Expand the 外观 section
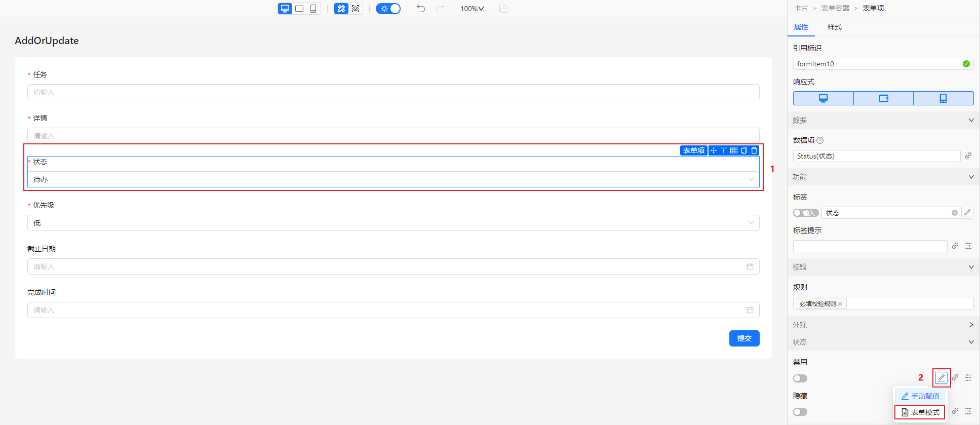The height and width of the screenshot is (425, 980). (883, 325)
